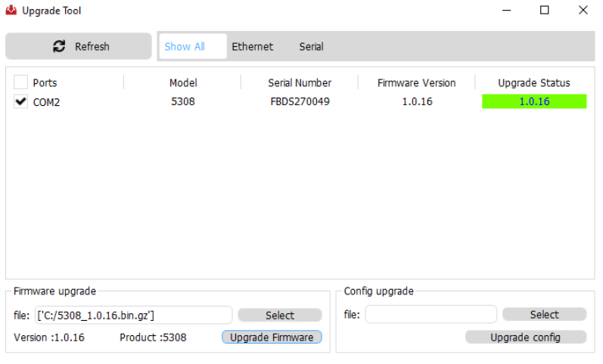Click the config file input field
Viewport: 603px width, 364px height.
[430, 315]
